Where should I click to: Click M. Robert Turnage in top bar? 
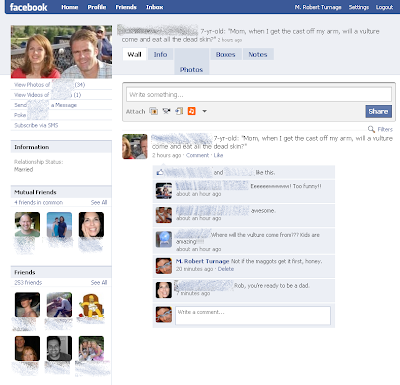point(318,7)
